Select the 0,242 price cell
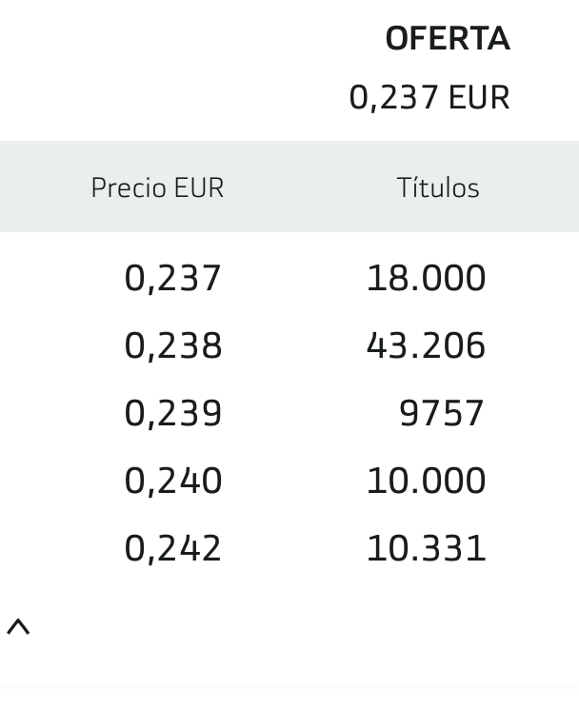 [x=172, y=548]
